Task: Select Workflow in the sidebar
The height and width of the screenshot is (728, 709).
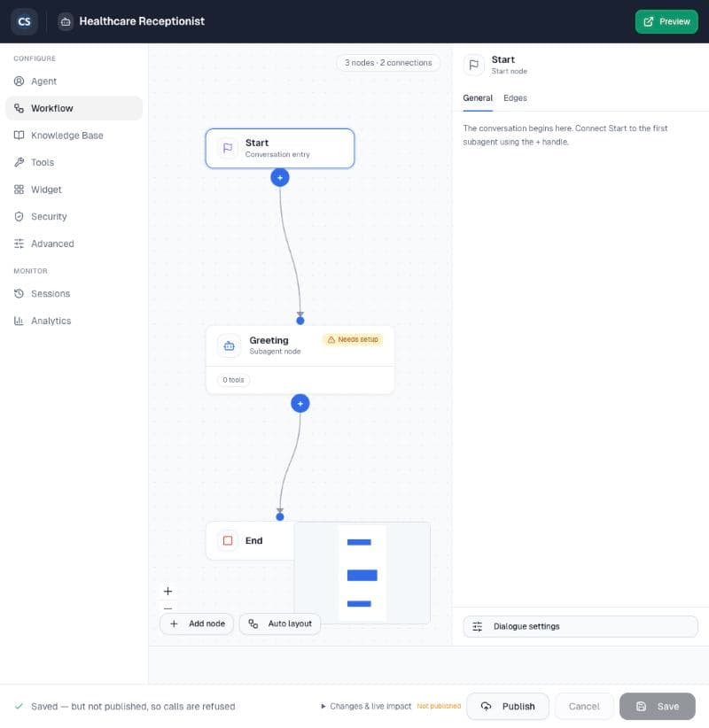Action: [x=74, y=108]
